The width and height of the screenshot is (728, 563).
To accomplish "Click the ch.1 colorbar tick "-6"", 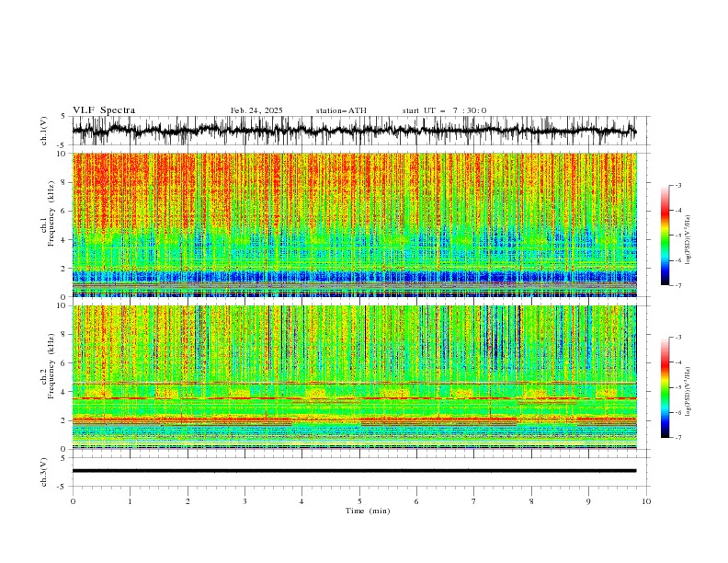I will [x=678, y=260].
